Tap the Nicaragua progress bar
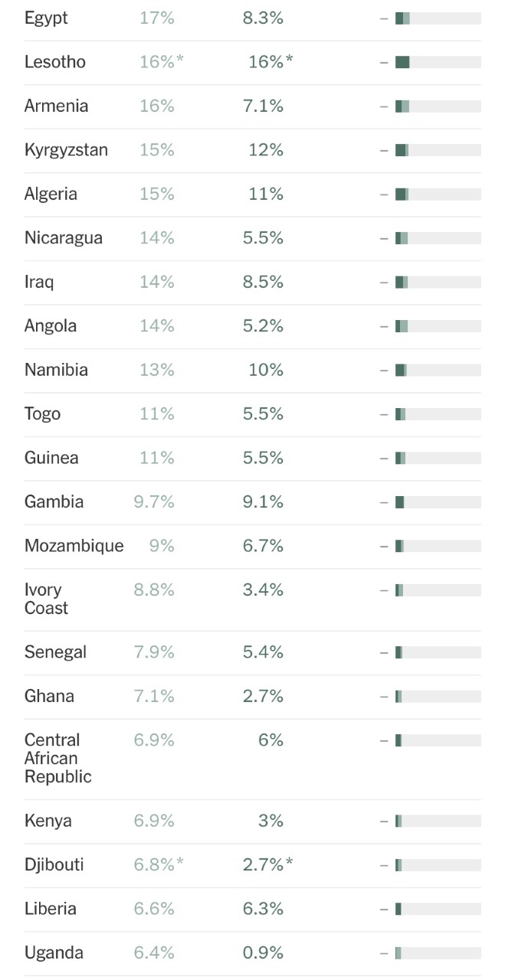 pos(438,238)
